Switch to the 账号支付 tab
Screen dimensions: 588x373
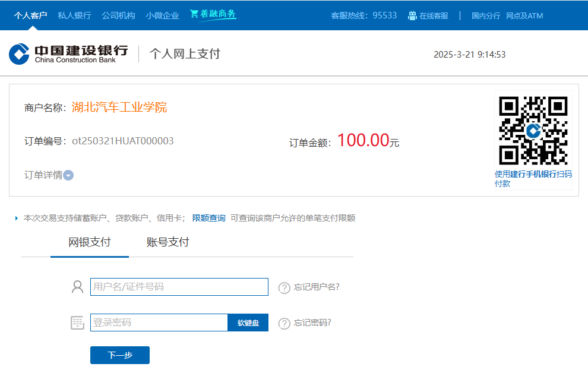pos(167,242)
